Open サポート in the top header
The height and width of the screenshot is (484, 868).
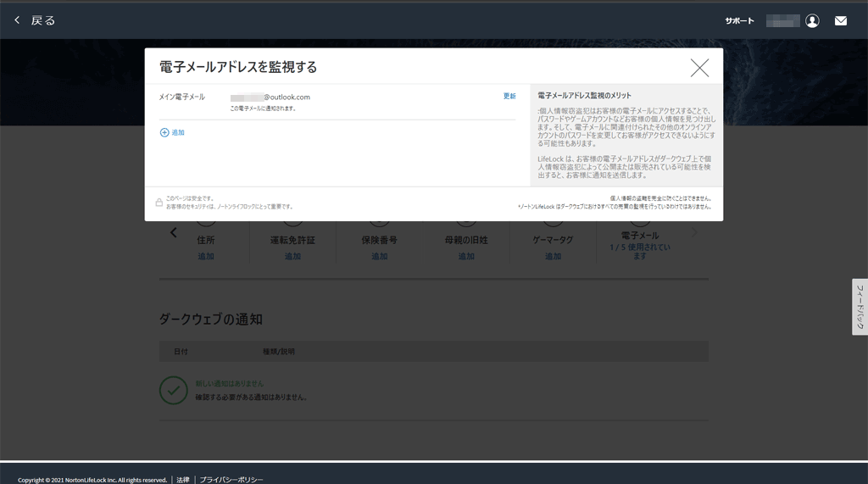(739, 21)
